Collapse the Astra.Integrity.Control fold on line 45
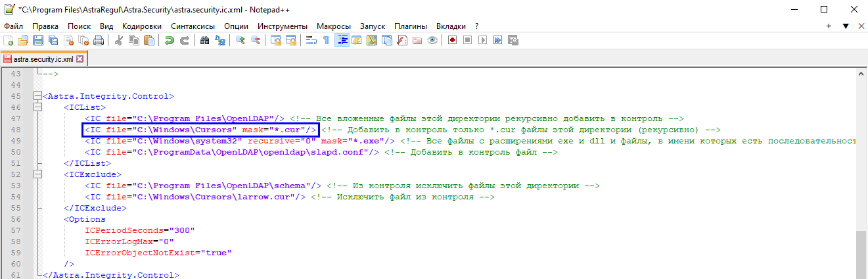868x279 pixels. point(37,96)
